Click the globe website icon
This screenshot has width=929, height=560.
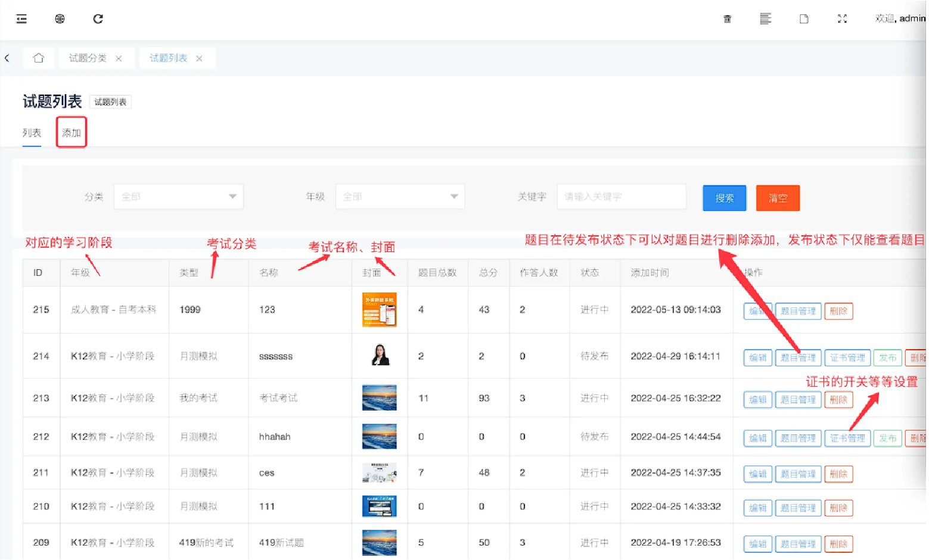[x=60, y=19]
